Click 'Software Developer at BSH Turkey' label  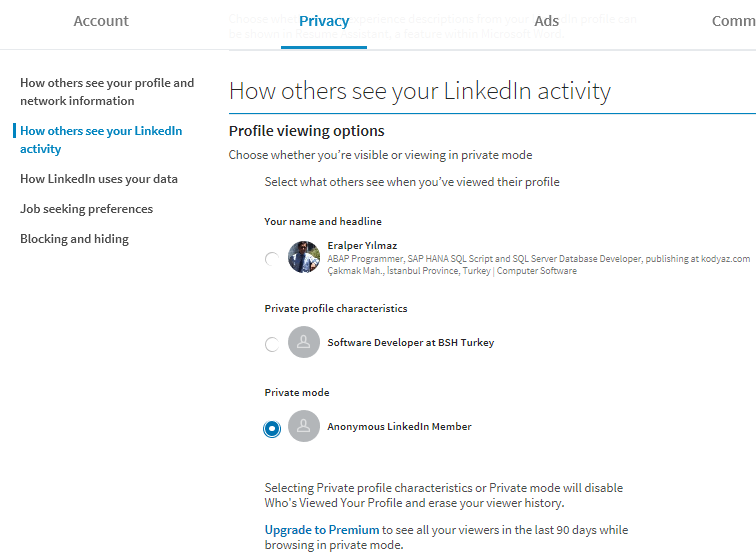pyautogui.click(x=411, y=342)
